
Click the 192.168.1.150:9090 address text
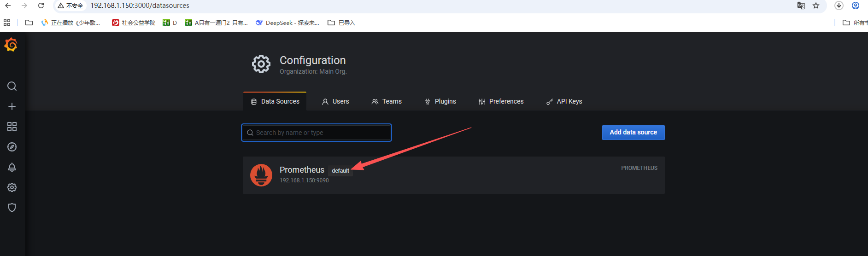[304, 180]
